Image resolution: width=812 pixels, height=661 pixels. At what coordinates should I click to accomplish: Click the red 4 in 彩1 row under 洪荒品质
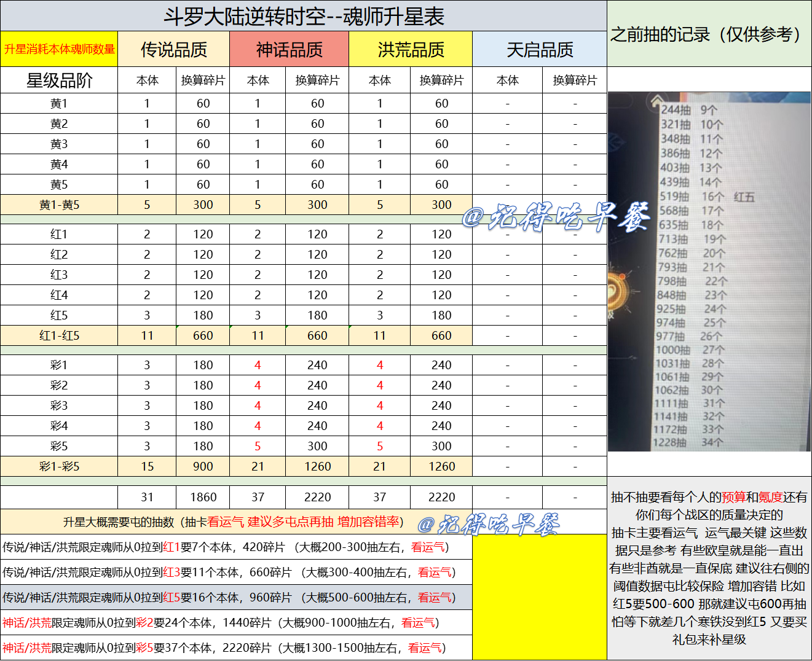click(380, 365)
